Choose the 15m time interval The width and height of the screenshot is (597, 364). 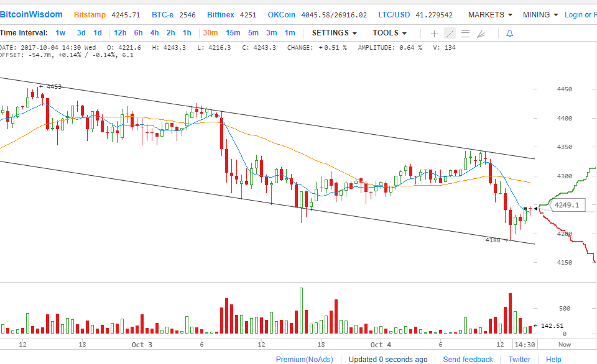(233, 33)
